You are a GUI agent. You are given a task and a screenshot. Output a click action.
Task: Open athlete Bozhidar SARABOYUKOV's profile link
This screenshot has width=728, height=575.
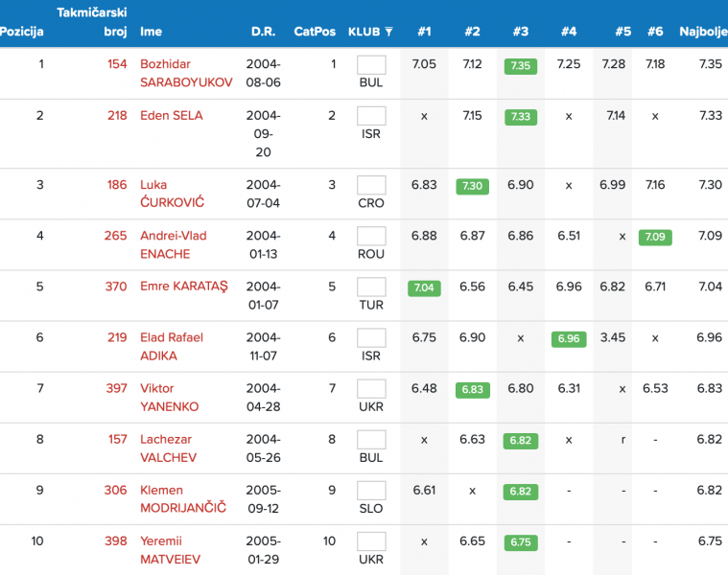(186, 73)
